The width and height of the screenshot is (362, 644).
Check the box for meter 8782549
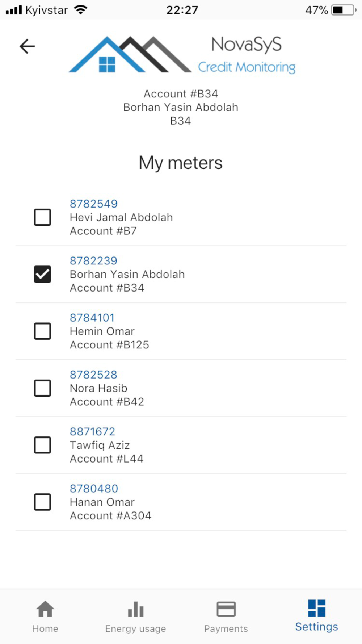pos(42,217)
